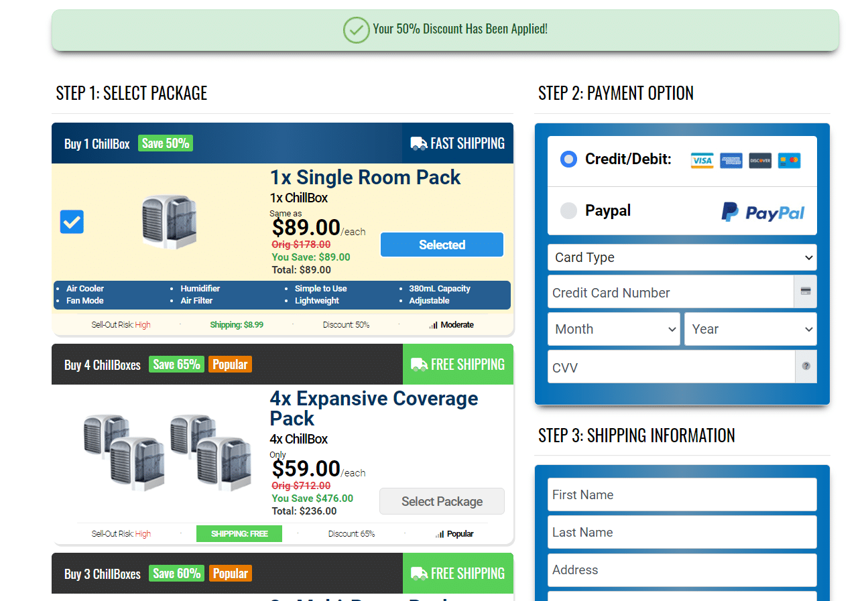
Task: Select the Paypal payment option
Action: tap(568, 210)
